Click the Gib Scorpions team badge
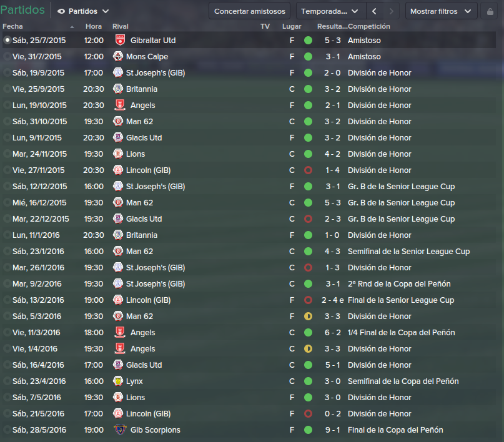 [120, 430]
